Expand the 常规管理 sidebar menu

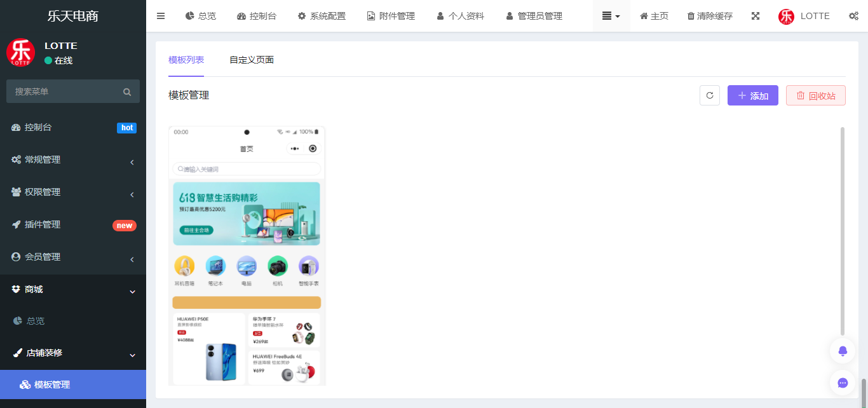73,160
